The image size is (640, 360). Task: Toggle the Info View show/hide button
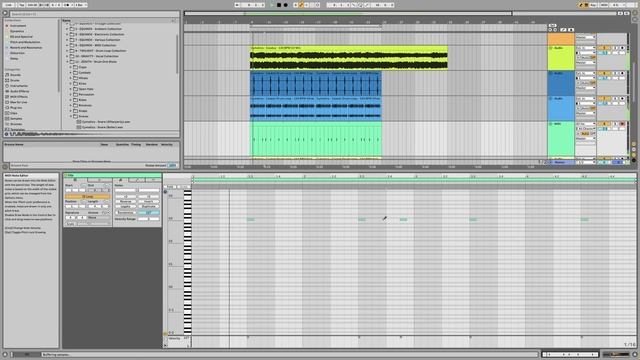[x=5, y=354]
